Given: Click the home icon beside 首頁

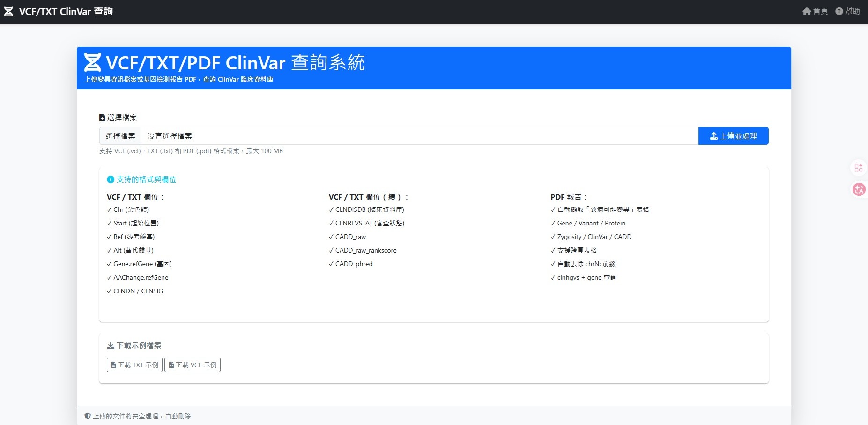Looking at the screenshot, I should [807, 11].
